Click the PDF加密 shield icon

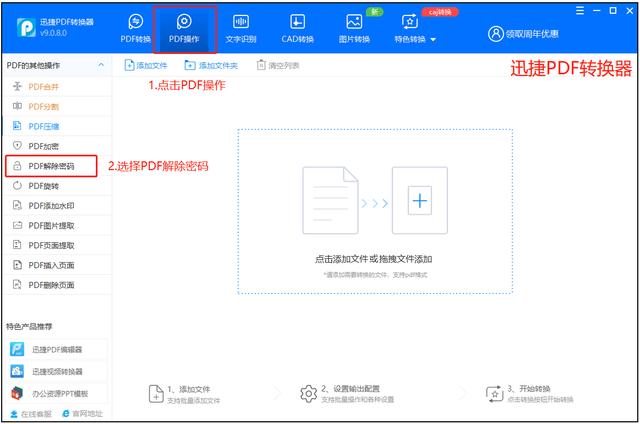(17, 145)
